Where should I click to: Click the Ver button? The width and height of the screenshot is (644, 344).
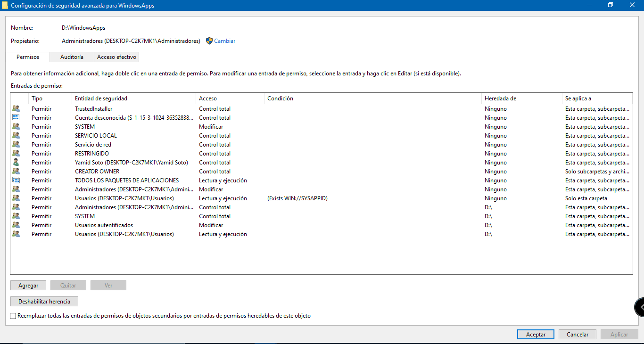[x=108, y=286]
